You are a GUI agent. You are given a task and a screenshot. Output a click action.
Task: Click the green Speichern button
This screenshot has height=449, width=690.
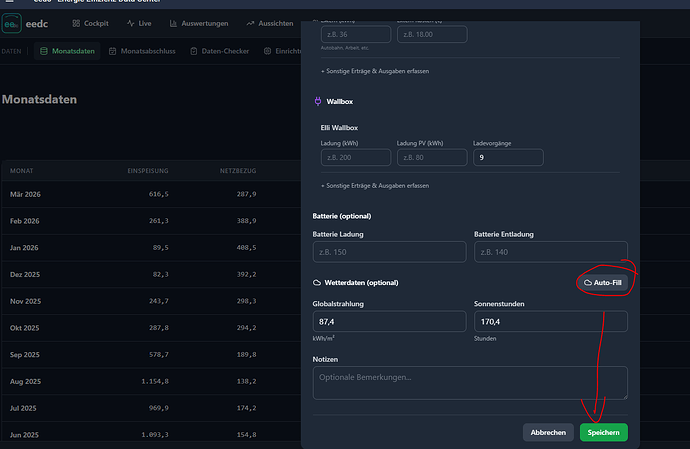604,432
